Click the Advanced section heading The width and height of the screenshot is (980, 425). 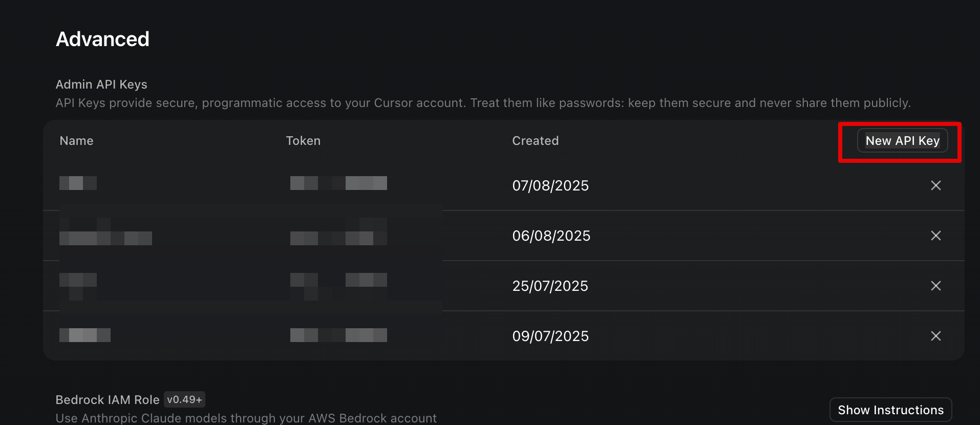pos(102,39)
